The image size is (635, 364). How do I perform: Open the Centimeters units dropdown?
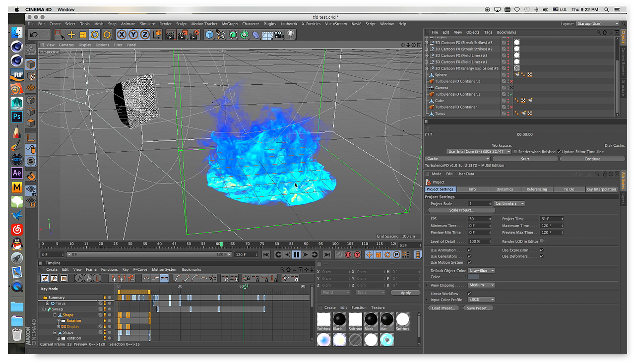click(509, 203)
